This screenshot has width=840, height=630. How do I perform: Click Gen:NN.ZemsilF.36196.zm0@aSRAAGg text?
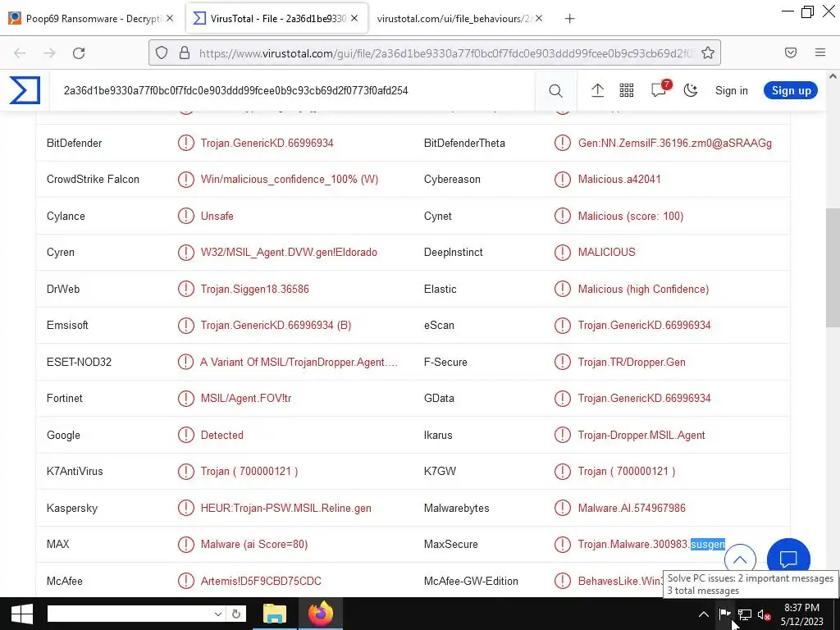point(674,143)
